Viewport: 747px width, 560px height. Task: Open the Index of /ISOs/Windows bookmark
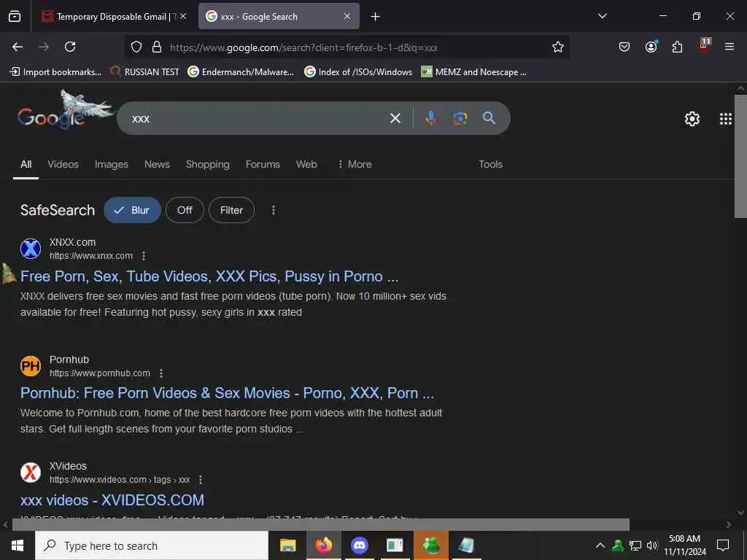[358, 72]
